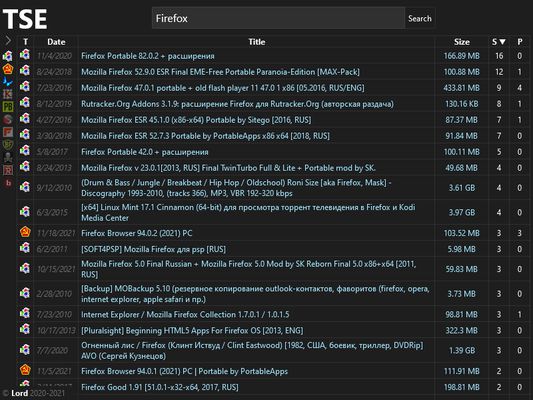
Task: Open Mozilla Firefox 47.0.1 portable flash player link
Action: pos(223,88)
